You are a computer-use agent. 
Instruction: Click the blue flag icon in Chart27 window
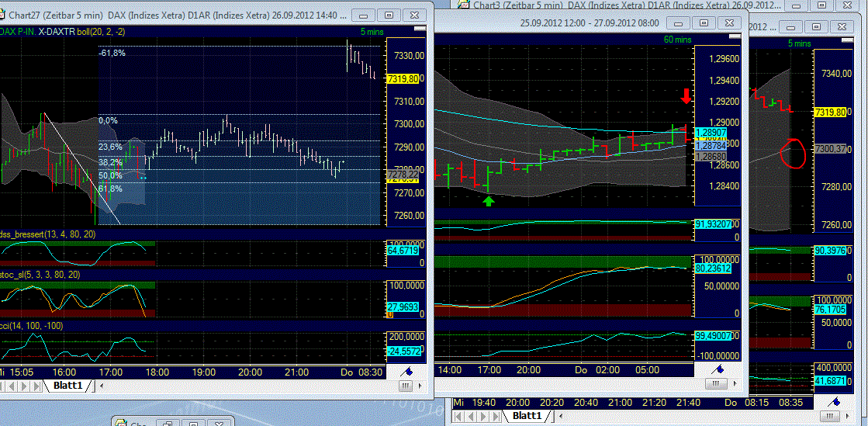407,371
